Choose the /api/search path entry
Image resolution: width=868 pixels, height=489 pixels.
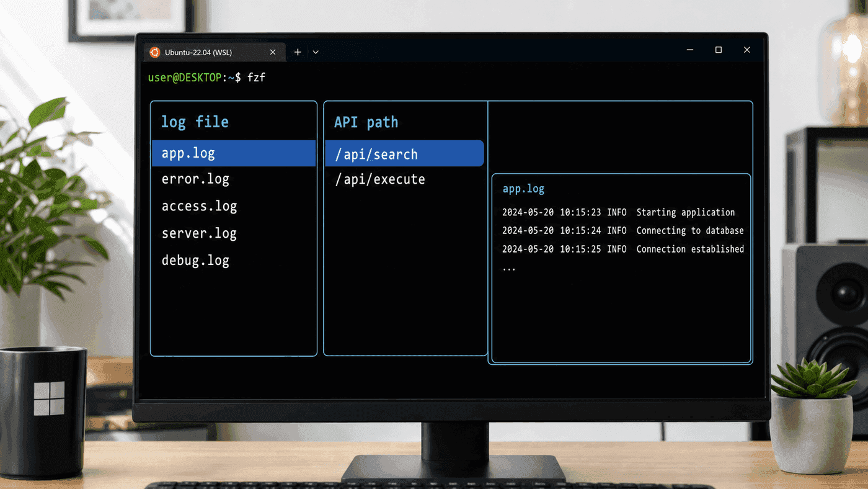click(404, 153)
